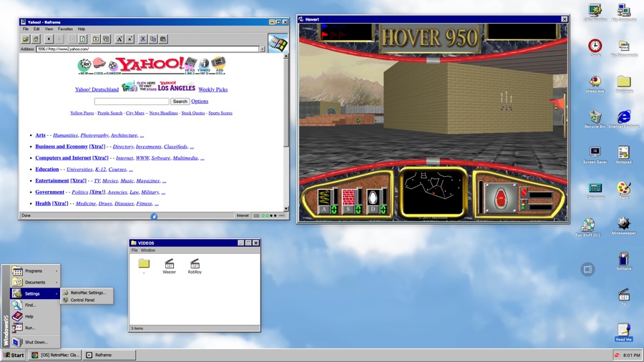
Task: Switch to the RetroMac taskbar button
Action: tap(55, 355)
